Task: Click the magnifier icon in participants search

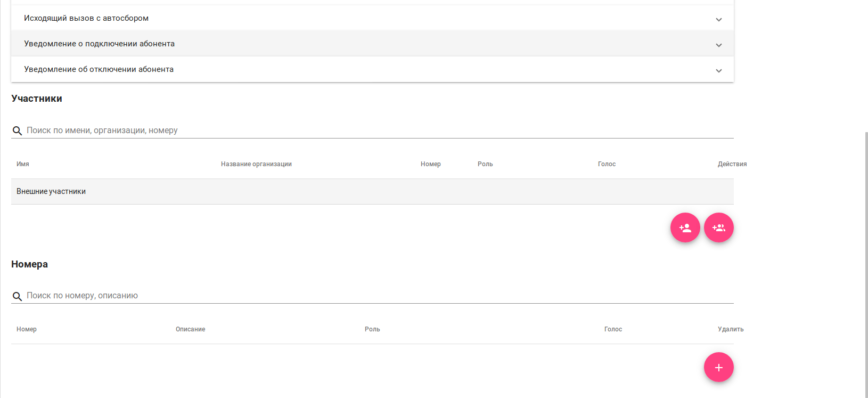Action: (x=17, y=131)
